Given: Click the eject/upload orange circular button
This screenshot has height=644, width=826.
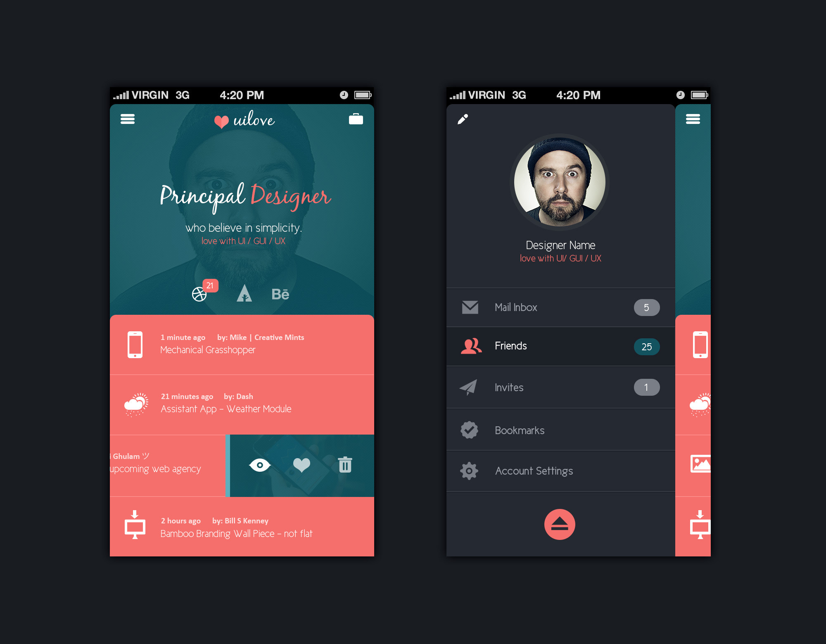Looking at the screenshot, I should click(558, 525).
